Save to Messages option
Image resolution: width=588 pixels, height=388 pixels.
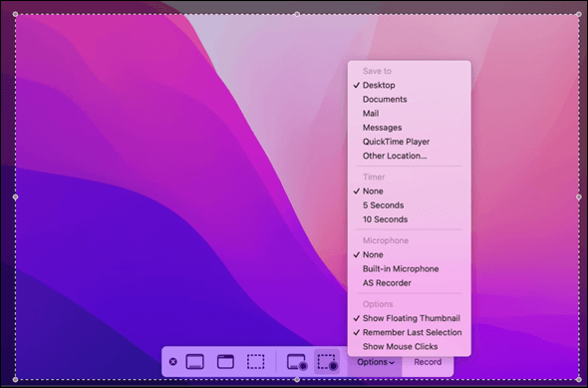410,128
